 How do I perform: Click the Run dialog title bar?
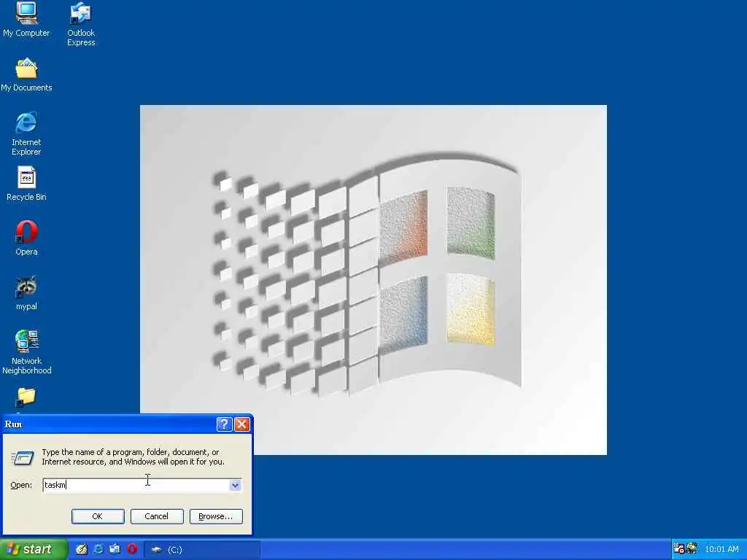(109, 424)
